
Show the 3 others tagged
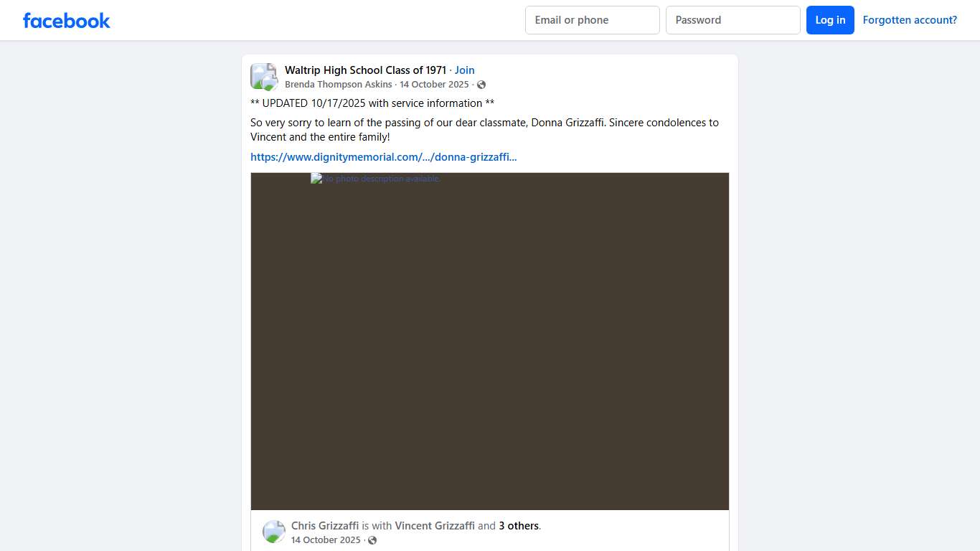518,526
